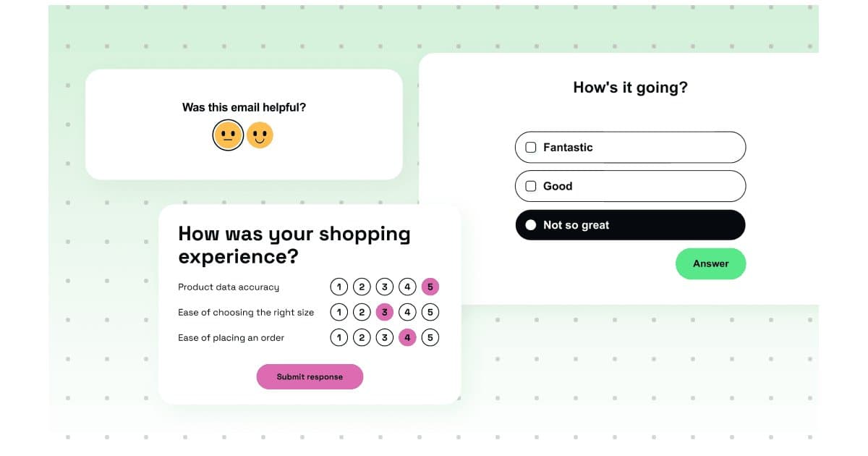The image size is (868, 456).
Task: Choose the smiling face emoji
Action: coord(260,135)
